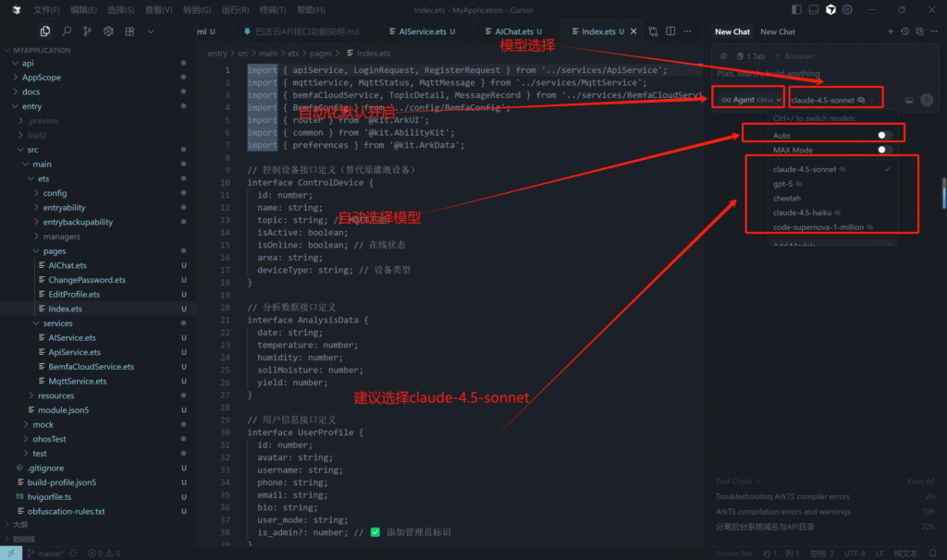Turn on MAX Mode switch
Screen dimensions: 947x560
click(x=885, y=150)
